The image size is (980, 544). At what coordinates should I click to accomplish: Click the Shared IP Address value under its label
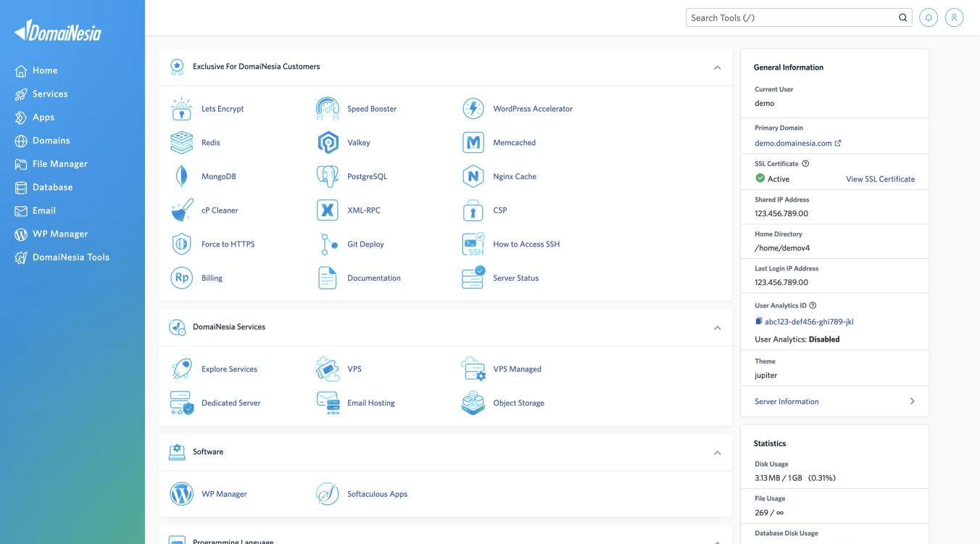[x=781, y=213]
